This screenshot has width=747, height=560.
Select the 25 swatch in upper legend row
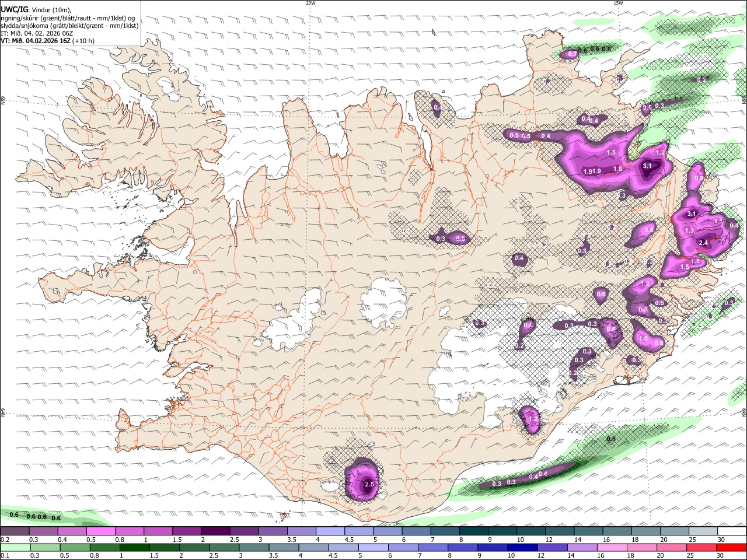pyautogui.click(x=703, y=531)
